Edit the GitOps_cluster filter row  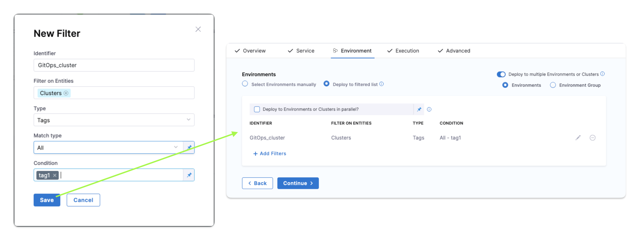tap(578, 138)
